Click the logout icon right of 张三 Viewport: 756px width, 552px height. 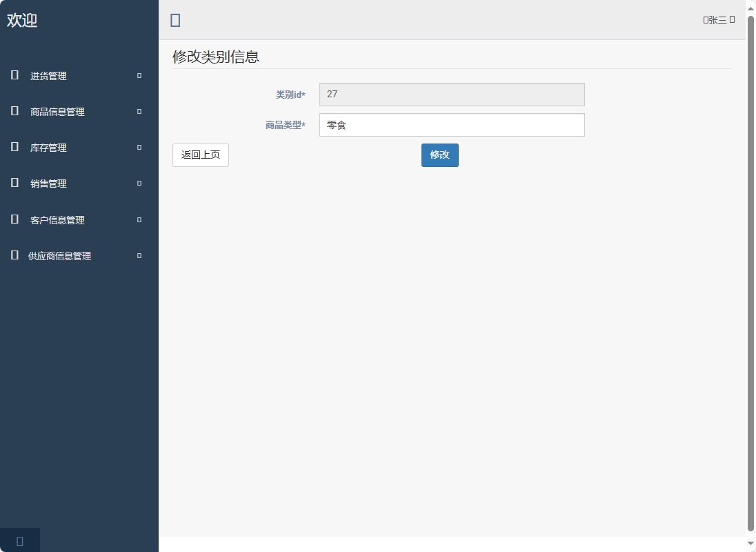(x=731, y=19)
